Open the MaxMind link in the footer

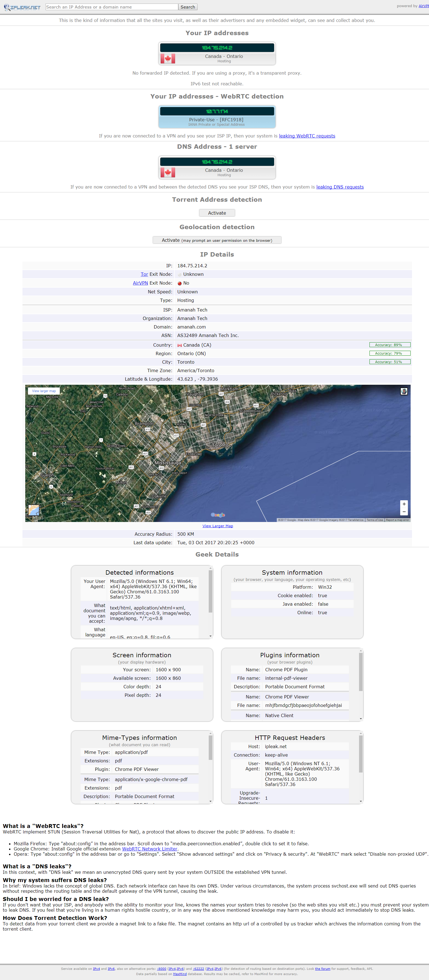coord(180,974)
